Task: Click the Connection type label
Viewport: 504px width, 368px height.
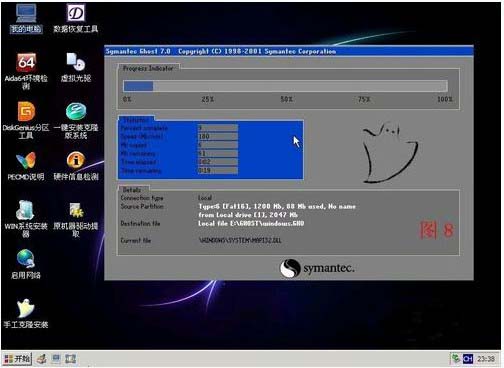Action: tap(142, 198)
